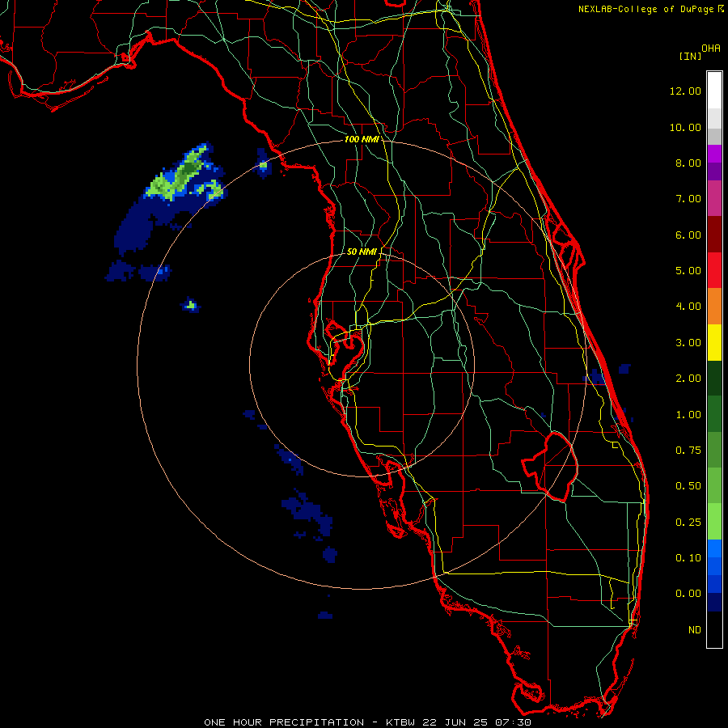Click the 0.00 legend value
Image resolution: width=728 pixels, height=728 pixels.
pyautogui.click(x=688, y=594)
